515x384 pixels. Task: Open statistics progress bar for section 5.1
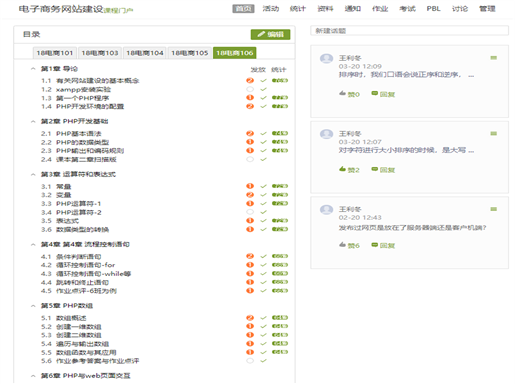pos(280,318)
